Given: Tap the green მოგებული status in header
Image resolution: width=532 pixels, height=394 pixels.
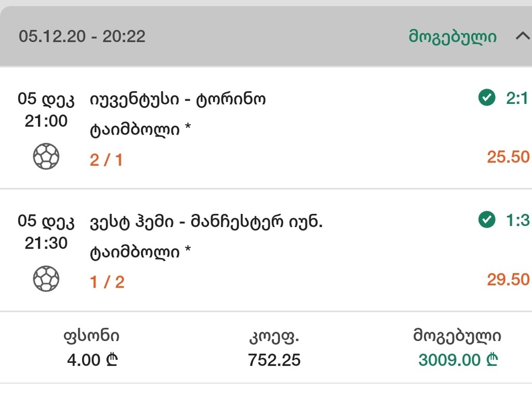Looking at the screenshot, I should [x=453, y=37].
